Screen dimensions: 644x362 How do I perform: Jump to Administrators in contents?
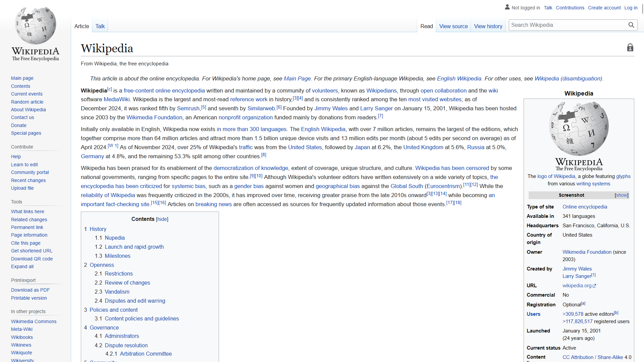point(122,336)
